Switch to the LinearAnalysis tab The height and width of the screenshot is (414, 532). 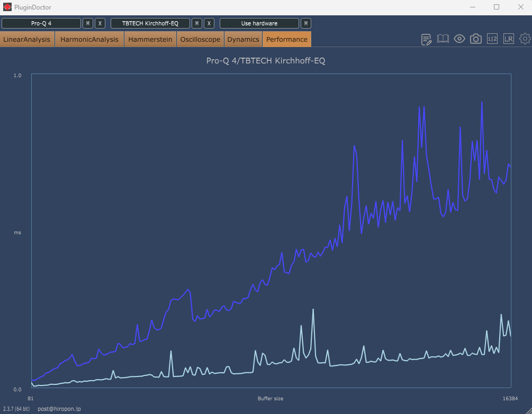(x=27, y=39)
